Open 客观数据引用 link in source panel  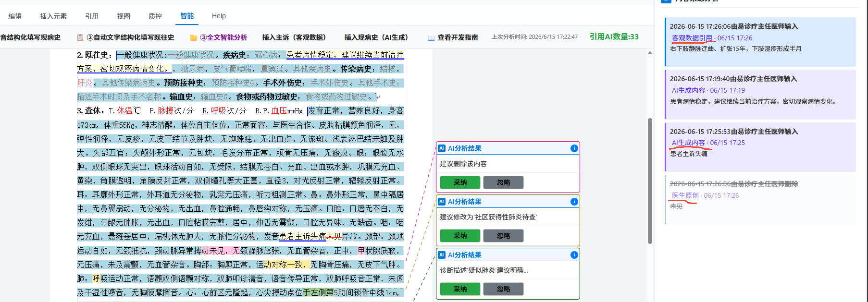pos(692,38)
